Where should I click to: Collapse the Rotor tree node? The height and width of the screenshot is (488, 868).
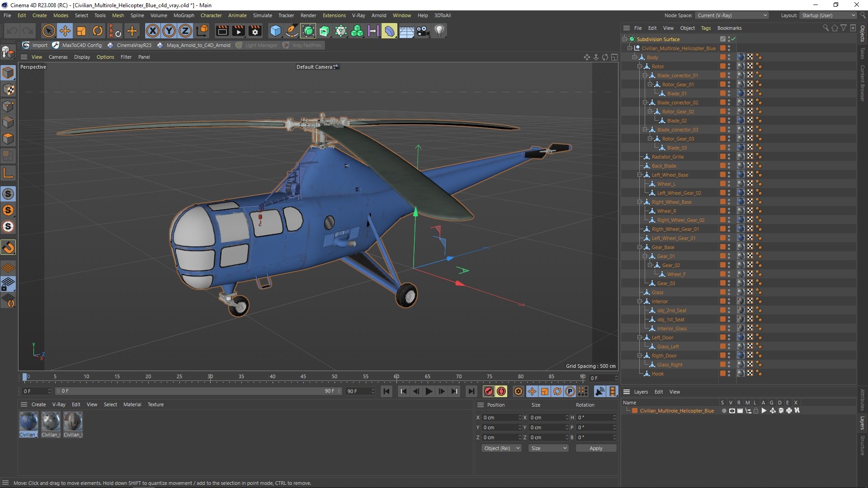640,66
